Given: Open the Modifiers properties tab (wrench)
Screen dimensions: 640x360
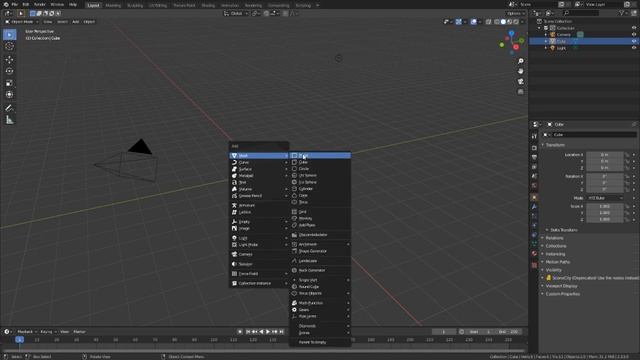Looking at the screenshot, I should click(534, 207).
